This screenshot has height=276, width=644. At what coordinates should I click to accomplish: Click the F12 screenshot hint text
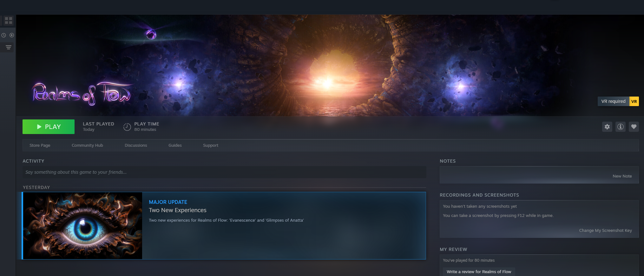(498, 215)
